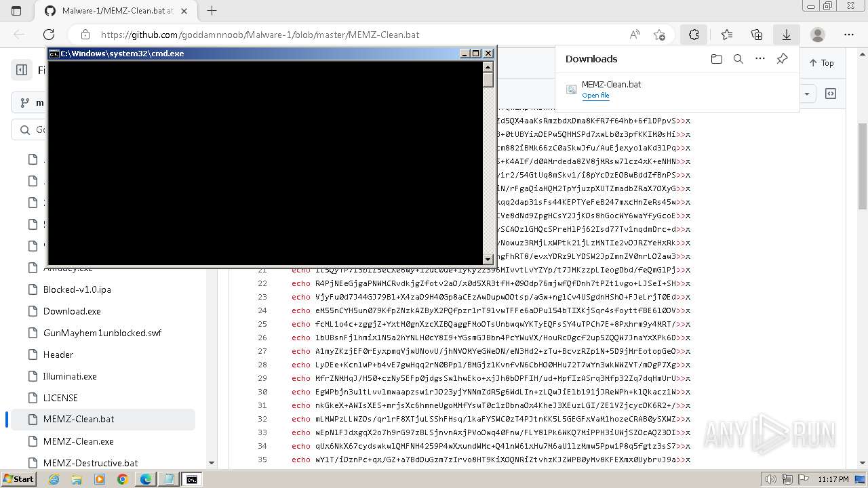Click scroll down arrow of file tree
This screenshot has height=488, width=868.
(x=211, y=463)
